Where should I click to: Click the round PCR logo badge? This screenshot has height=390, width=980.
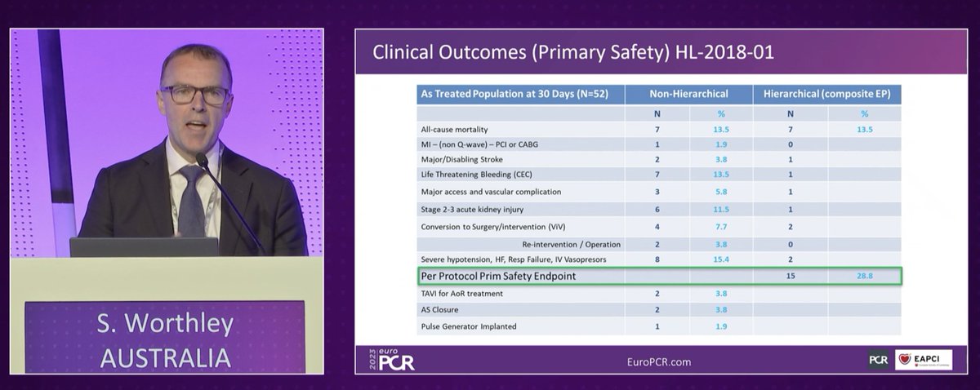click(x=879, y=360)
